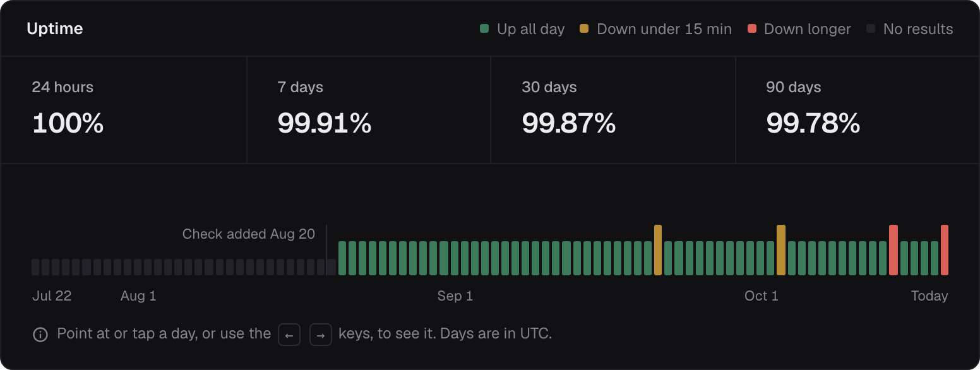Screen dimensions: 980x370
Task: Click the amber Down under 15 min swatch
Action: 584,28
